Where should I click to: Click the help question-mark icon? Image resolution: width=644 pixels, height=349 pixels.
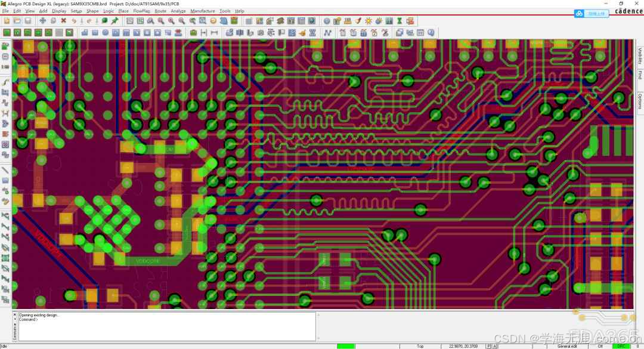click(x=431, y=32)
